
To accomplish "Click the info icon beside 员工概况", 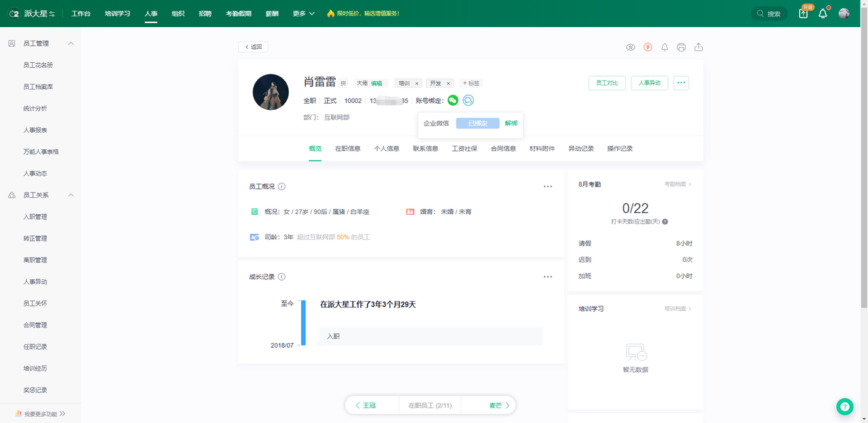I will click(281, 186).
